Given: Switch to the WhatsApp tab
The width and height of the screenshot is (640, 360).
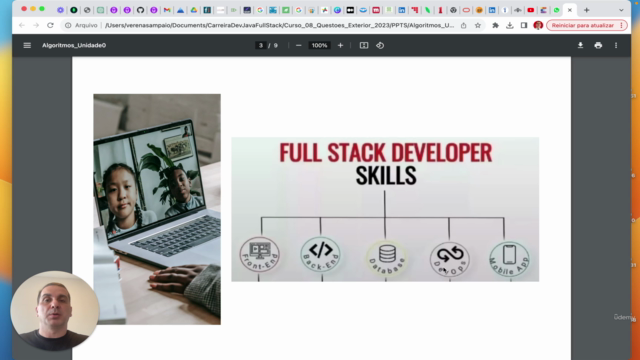Looking at the screenshot, I should click(556, 10).
